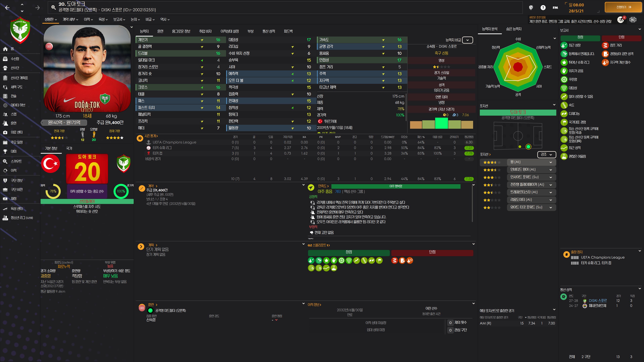Click the player portrait photo
The width and height of the screenshot is (644, 362).
point(87,69)
